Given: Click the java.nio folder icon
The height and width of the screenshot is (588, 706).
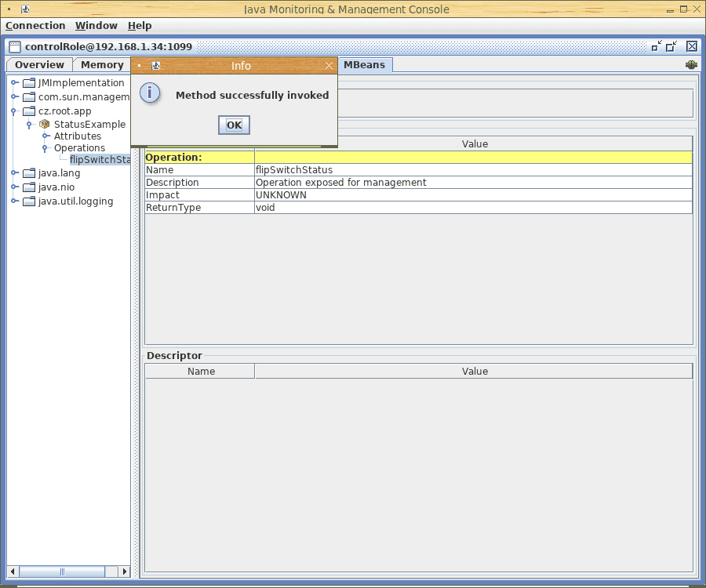Looking at the screenshot, I should (x=29, y=187).
